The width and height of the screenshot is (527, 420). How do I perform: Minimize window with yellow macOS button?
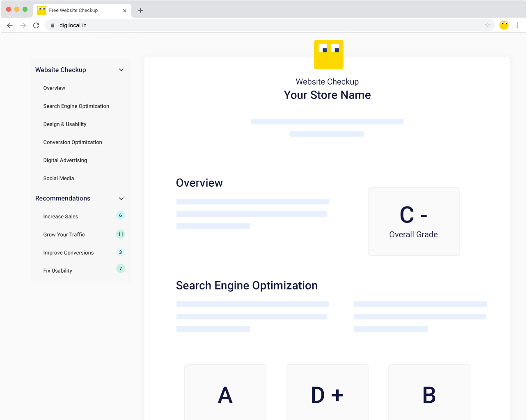click(x=17, y=9)
